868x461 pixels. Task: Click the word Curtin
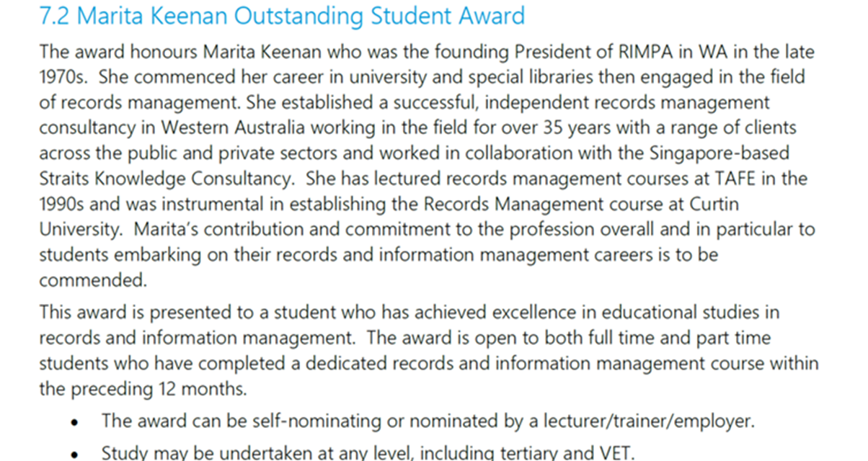pos(712,204)
